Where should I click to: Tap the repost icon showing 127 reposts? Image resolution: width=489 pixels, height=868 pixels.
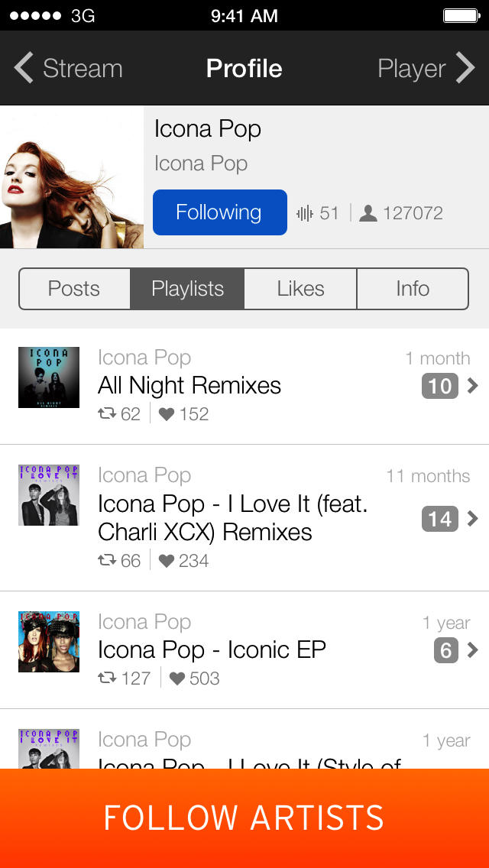[107, 679]
